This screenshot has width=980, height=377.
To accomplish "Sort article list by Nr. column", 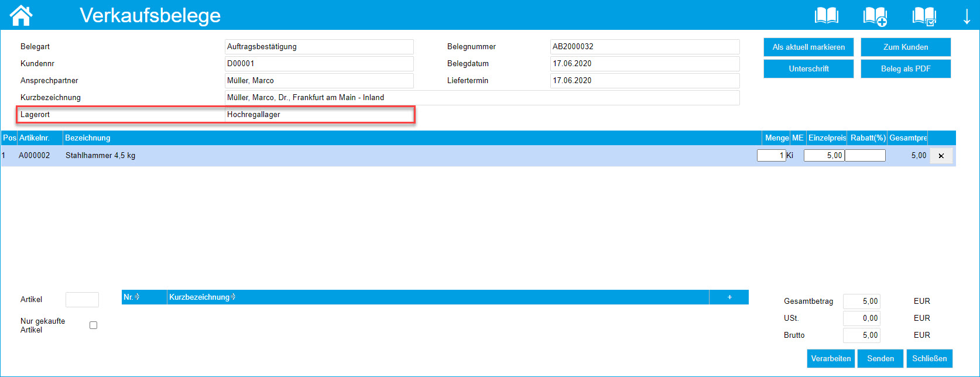I will [x=132, y=297].
